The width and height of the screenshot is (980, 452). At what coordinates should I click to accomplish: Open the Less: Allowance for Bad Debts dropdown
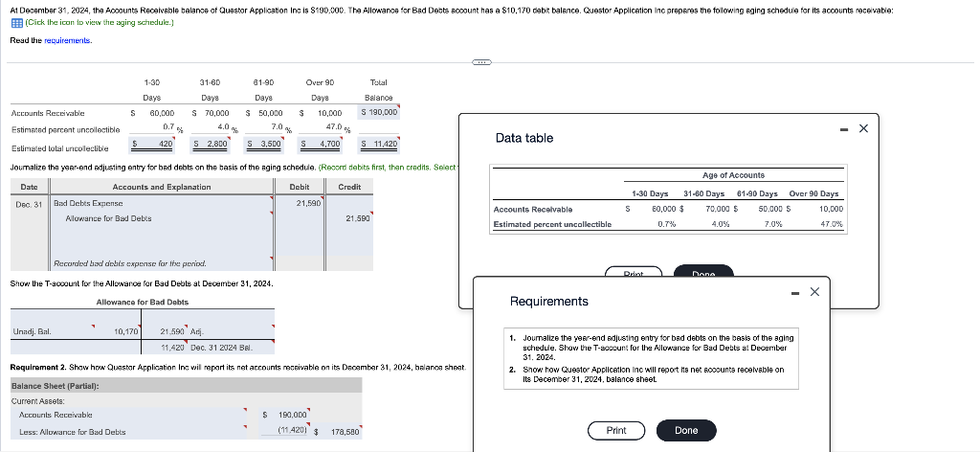click(x=131, y=432)
